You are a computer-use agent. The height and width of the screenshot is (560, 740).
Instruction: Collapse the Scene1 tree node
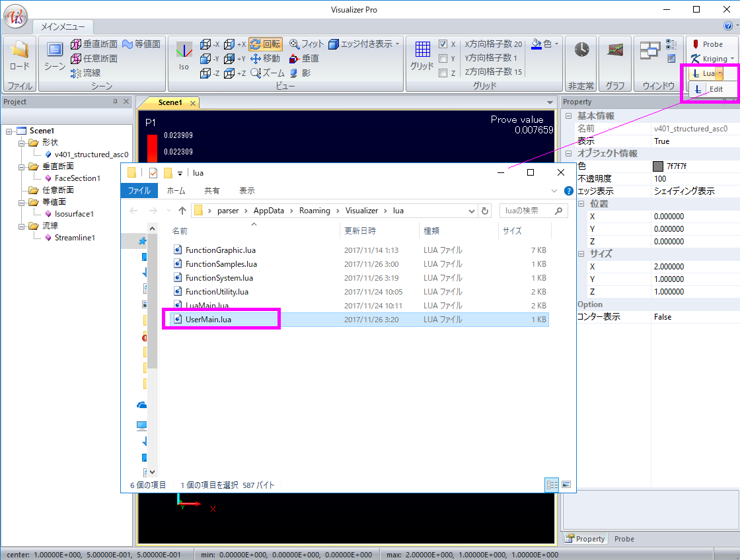point(9,131)
